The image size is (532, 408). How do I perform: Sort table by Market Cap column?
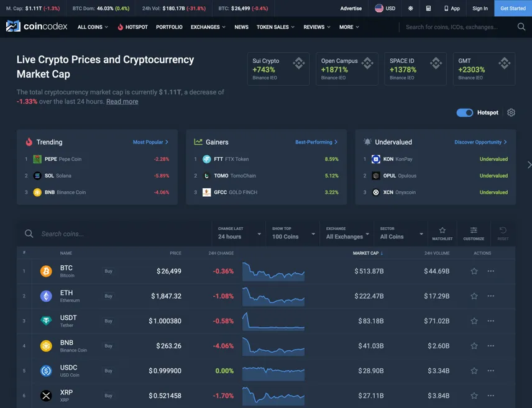click(367, 253)
